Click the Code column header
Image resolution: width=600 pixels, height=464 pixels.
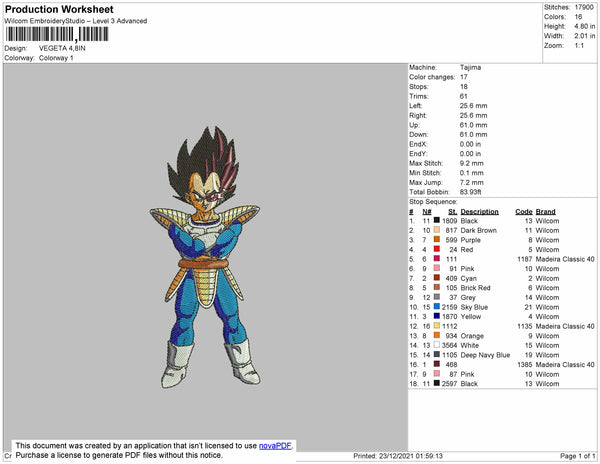(x=524, y=212)
